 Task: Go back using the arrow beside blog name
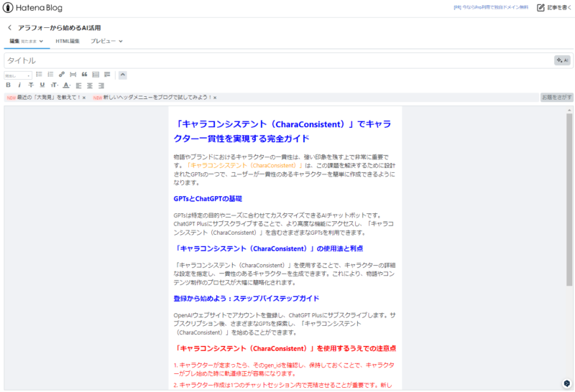[9, 27]
